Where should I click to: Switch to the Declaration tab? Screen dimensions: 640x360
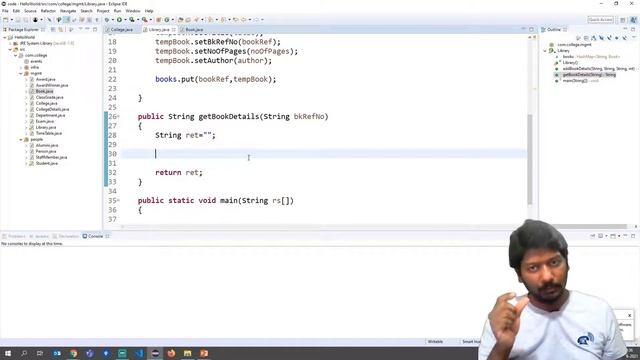click(66, 236)
